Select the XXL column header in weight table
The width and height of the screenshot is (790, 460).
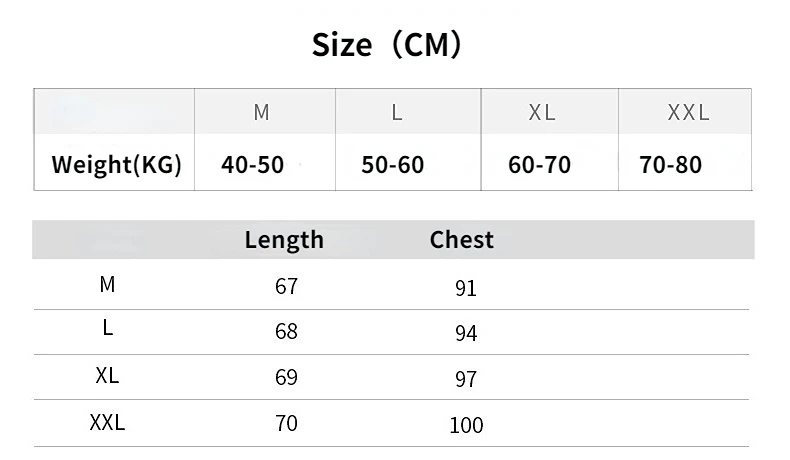coord(688,112)
